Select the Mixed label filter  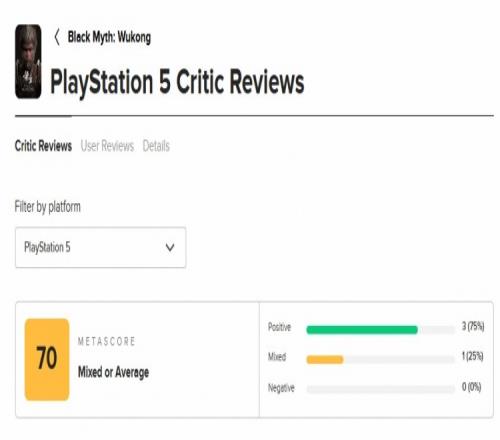(x=277, y=357)
